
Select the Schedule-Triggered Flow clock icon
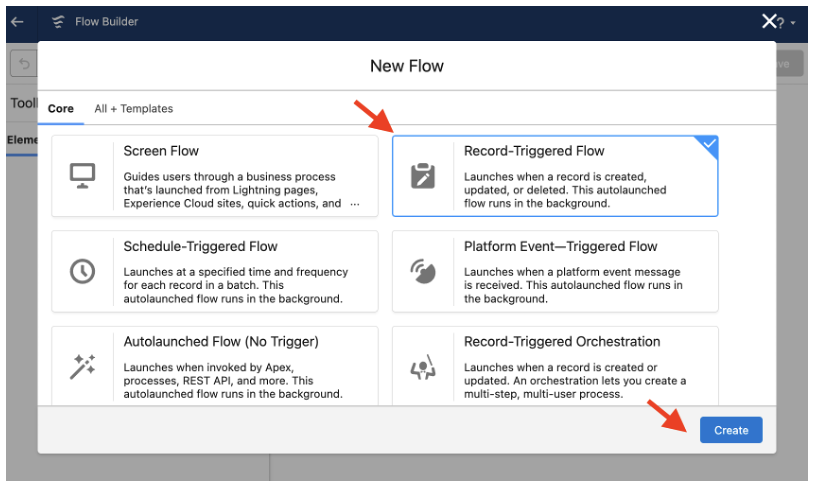82,271
